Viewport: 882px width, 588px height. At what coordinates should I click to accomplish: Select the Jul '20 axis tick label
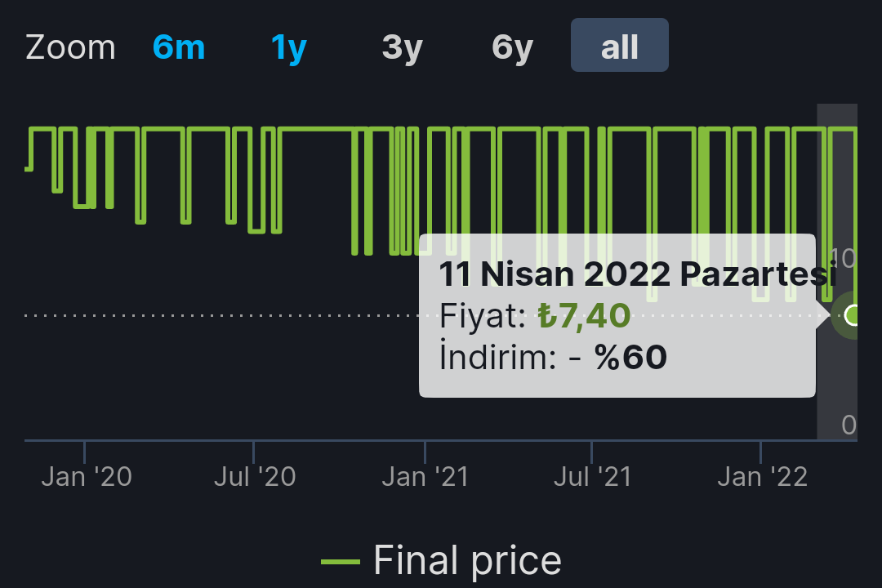[x=255, y=477]
